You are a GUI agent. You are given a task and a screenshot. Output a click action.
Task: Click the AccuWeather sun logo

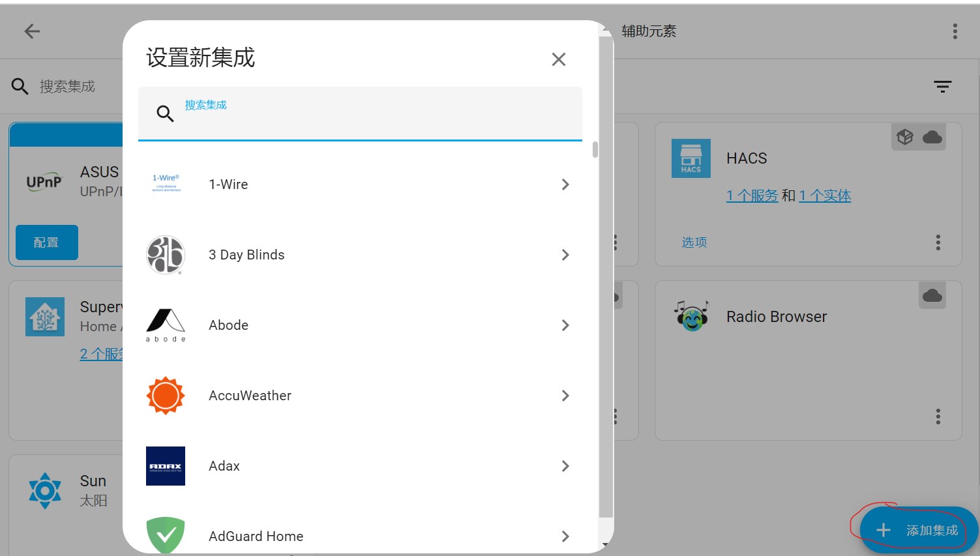[x=166, y=396]
